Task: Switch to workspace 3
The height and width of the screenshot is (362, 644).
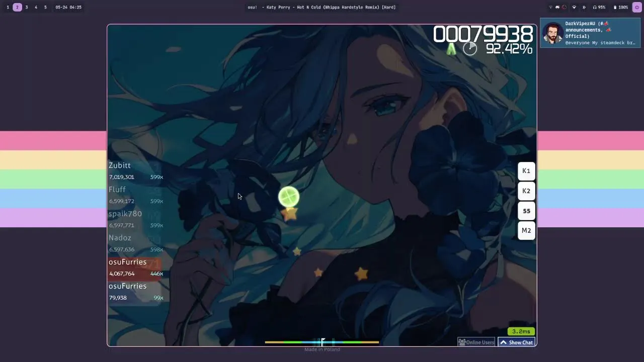Action: tap(27, 8)
